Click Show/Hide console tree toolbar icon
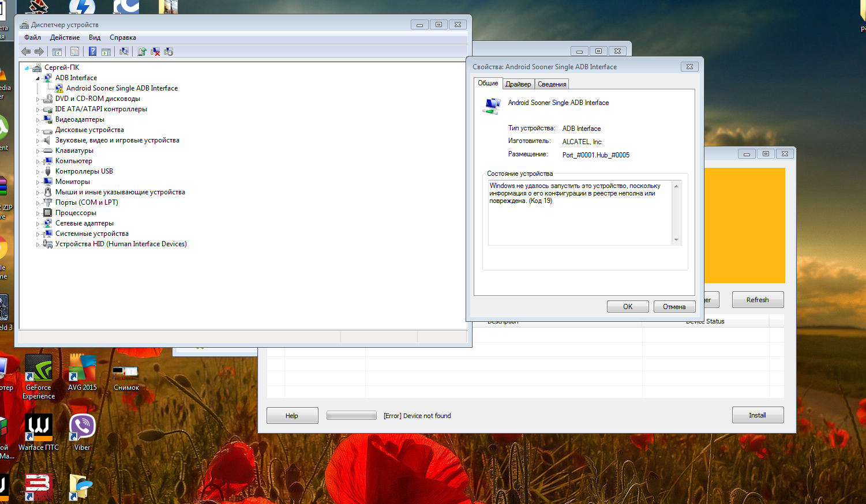The image size is (866, 504). tap(57, 51)
